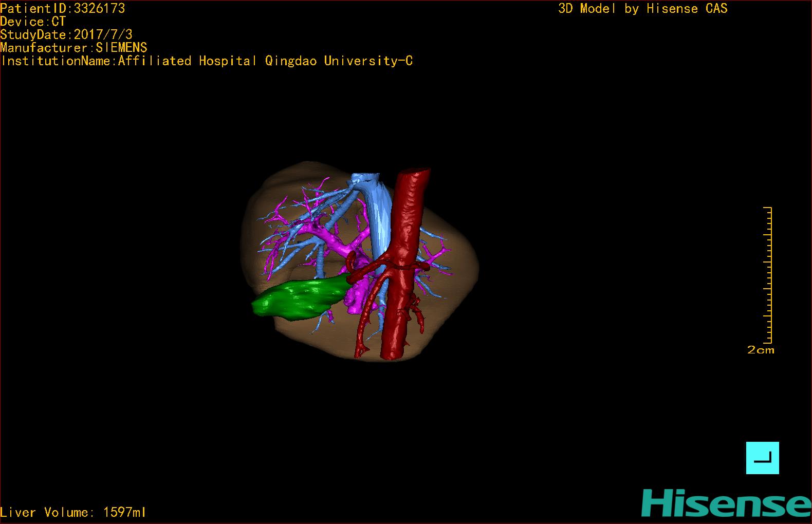812x524 pixels.
Task: Click the "3D Model by Hisense CAS" text
Action: coord(643,8)
